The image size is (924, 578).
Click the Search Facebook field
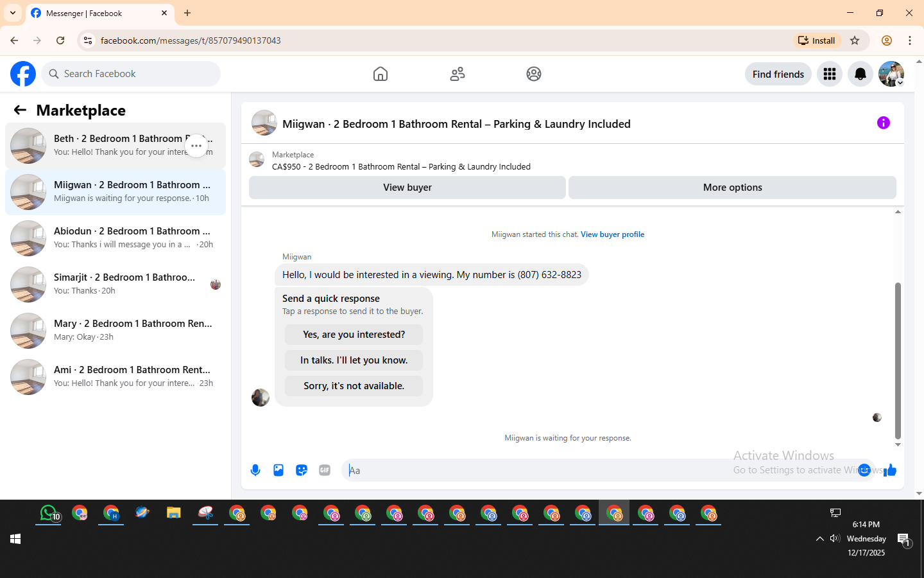click(x=131, y=74)
